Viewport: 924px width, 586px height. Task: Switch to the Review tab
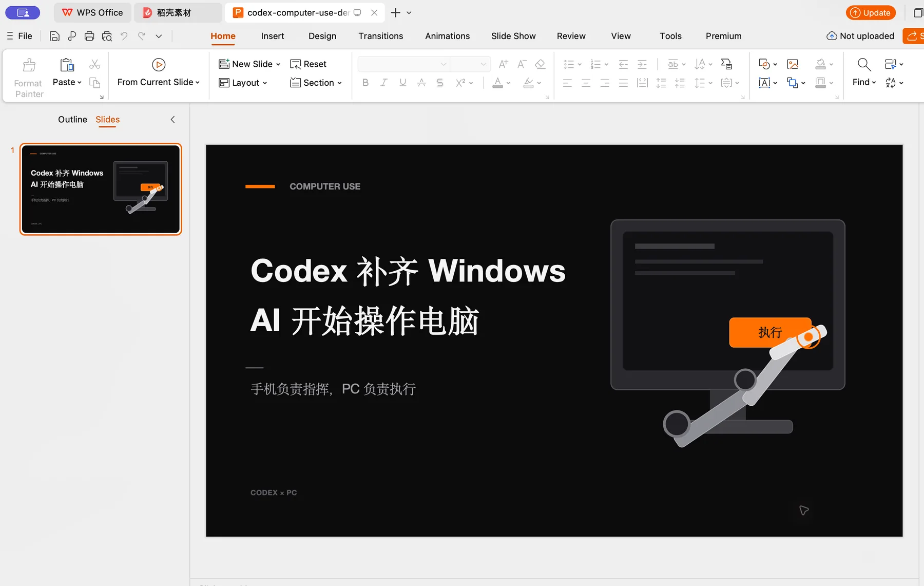(571, 36)
